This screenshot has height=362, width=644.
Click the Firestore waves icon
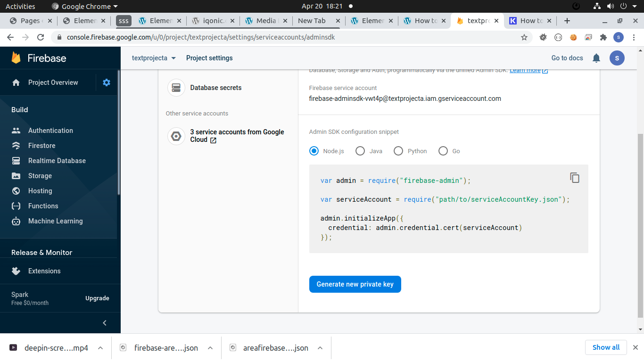tap(16, 146)
